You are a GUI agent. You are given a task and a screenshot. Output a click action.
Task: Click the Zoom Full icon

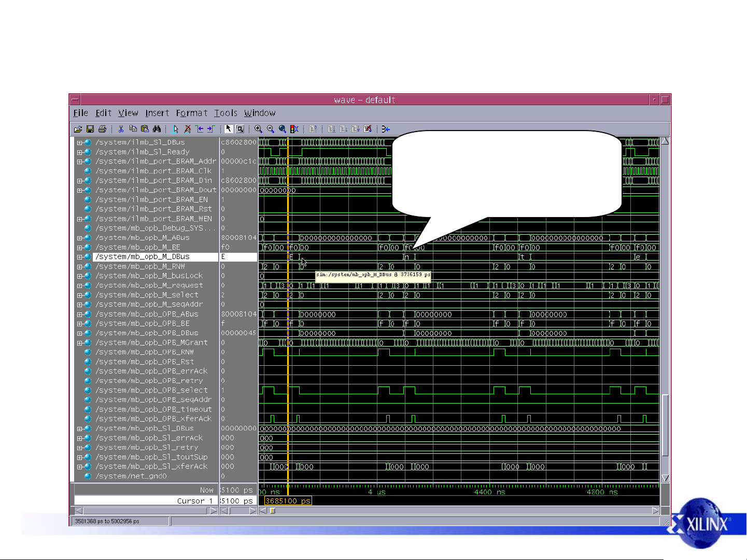(282, 129)
